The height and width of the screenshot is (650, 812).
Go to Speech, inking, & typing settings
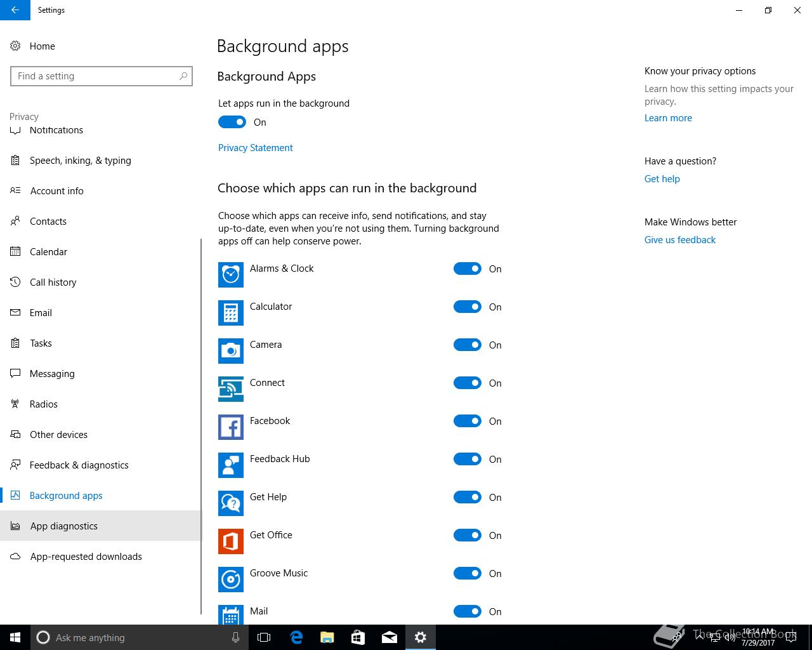pyautogui.click(x=100, y=161)
